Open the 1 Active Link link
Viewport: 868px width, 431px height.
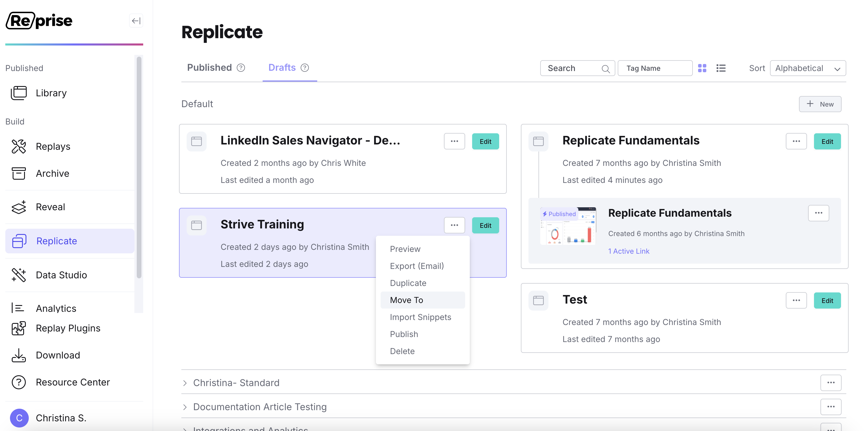629,251
